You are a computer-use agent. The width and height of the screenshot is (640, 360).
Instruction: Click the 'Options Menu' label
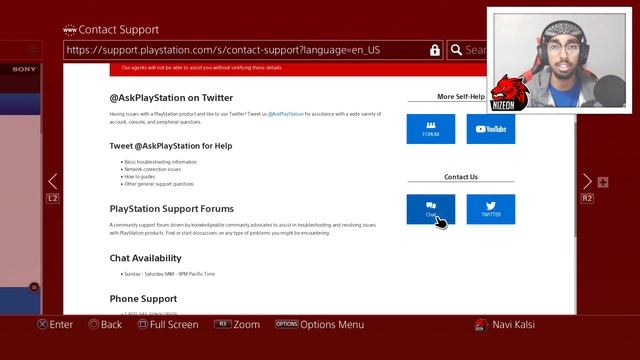(332, 324)
